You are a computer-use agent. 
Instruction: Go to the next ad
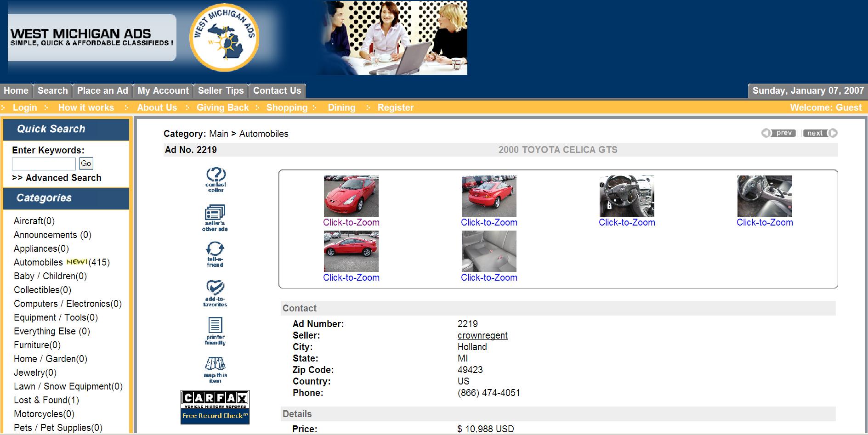point(820,133)
